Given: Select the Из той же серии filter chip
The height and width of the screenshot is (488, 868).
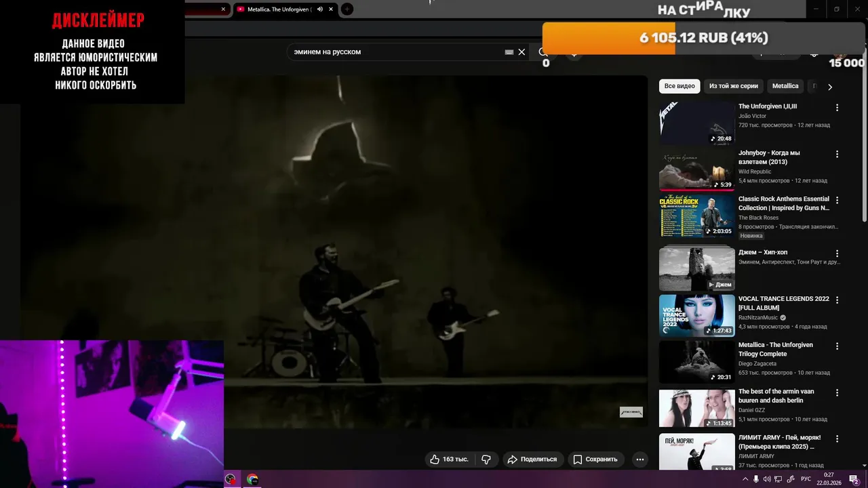Looking at the screenshot, I should (734, 86).
